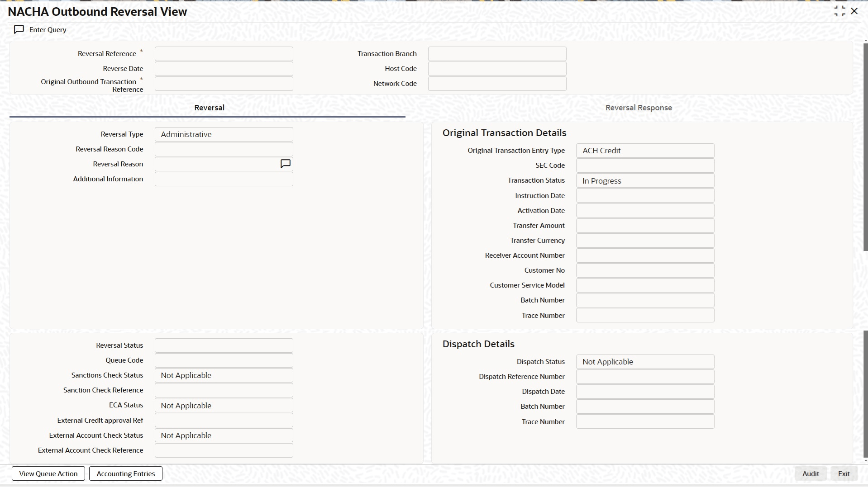
Task: Click the Customer No field
Action: pos(645,270)
